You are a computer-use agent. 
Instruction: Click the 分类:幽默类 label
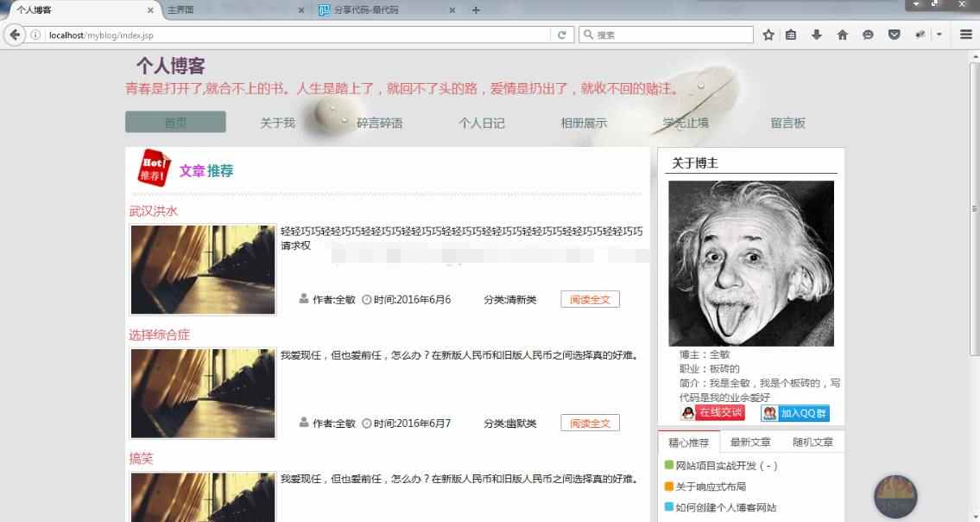pos(510,423)
